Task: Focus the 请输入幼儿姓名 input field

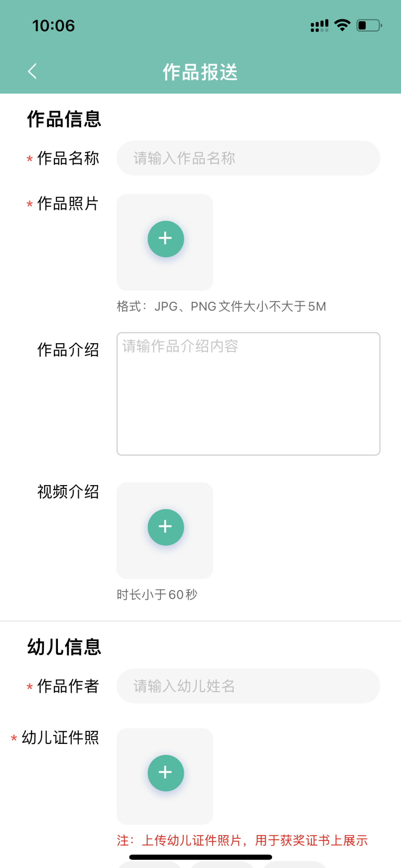Action: tap(248, 686)
